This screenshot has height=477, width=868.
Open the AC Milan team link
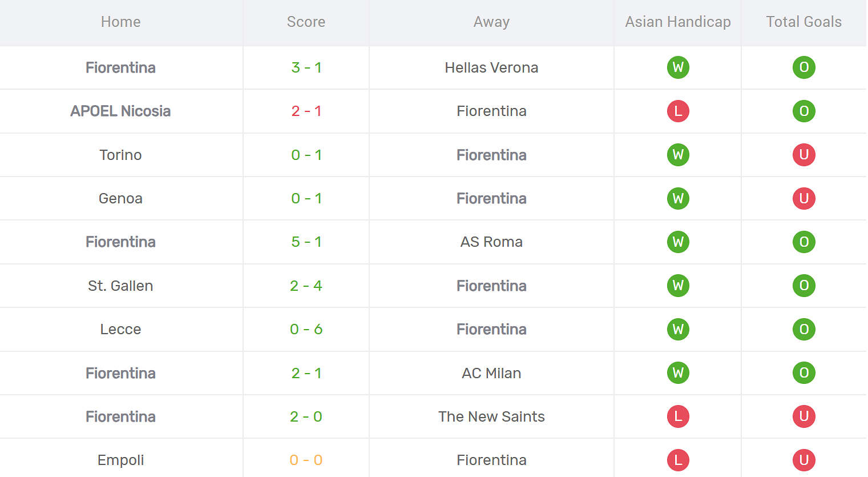(x=491, y=373)
